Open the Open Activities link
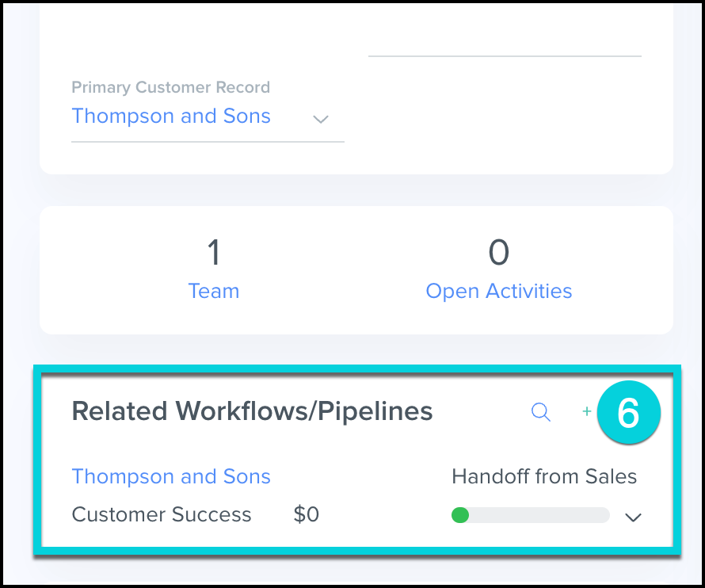Viewport: 705px width, 588px height. coord(499,291)
